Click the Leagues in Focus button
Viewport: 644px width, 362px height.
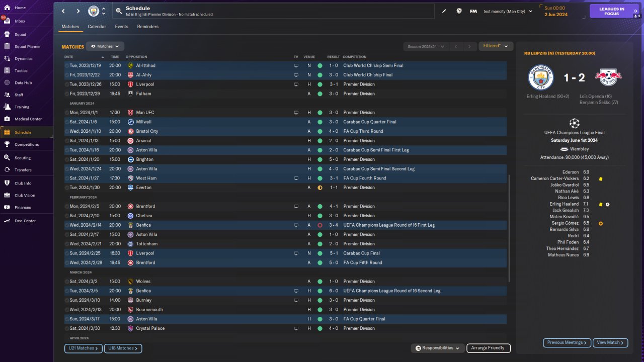tap(614, 11)
